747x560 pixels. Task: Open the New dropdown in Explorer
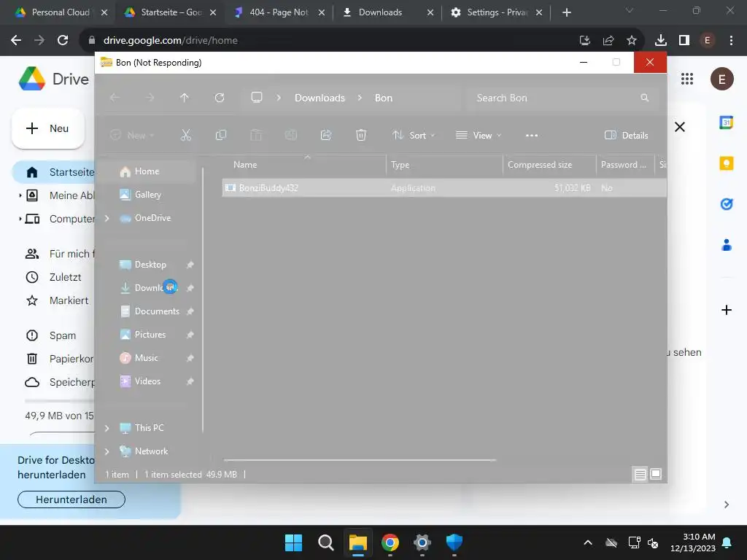point(132,135)
